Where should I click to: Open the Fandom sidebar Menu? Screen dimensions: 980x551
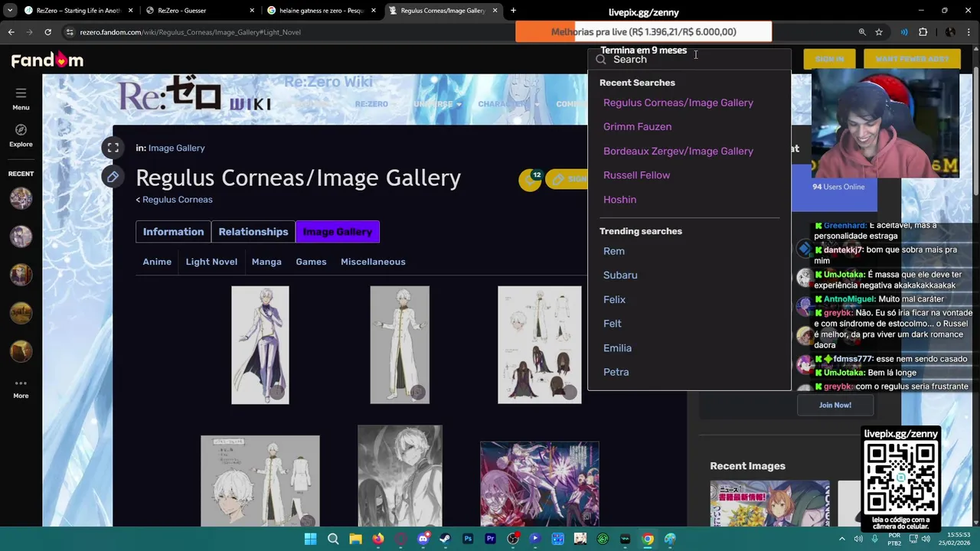21,98
